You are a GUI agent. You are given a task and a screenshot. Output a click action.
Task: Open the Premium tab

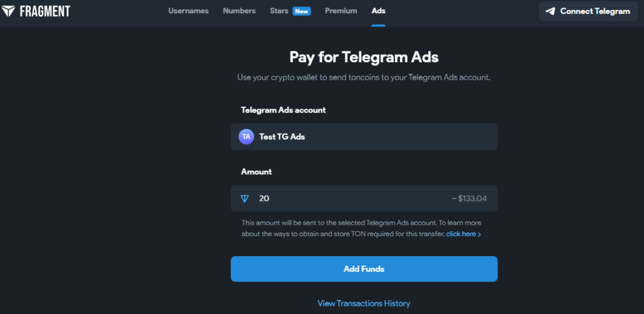[341, 11]
